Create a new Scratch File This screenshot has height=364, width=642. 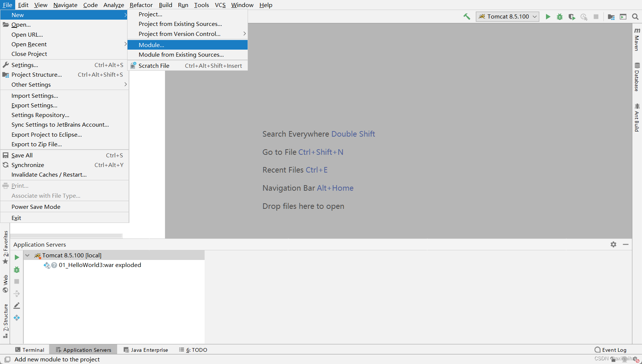tap(188, 66)
